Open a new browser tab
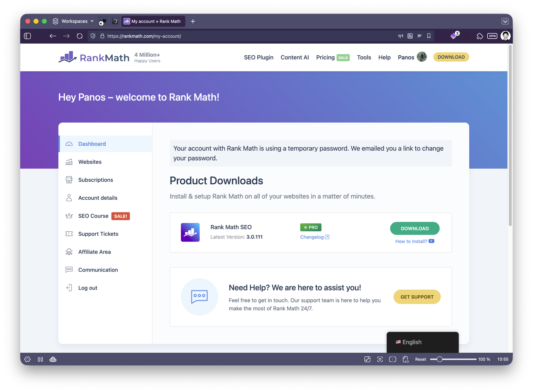The height and width of the screenshot is (392, 533). click(193, 21)
